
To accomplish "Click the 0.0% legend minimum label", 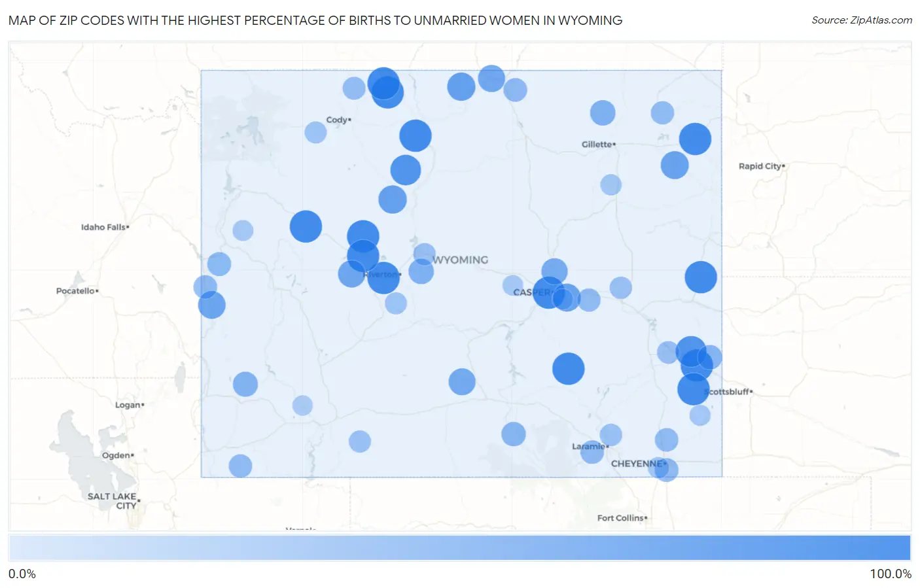I will (x=22, y=574).
